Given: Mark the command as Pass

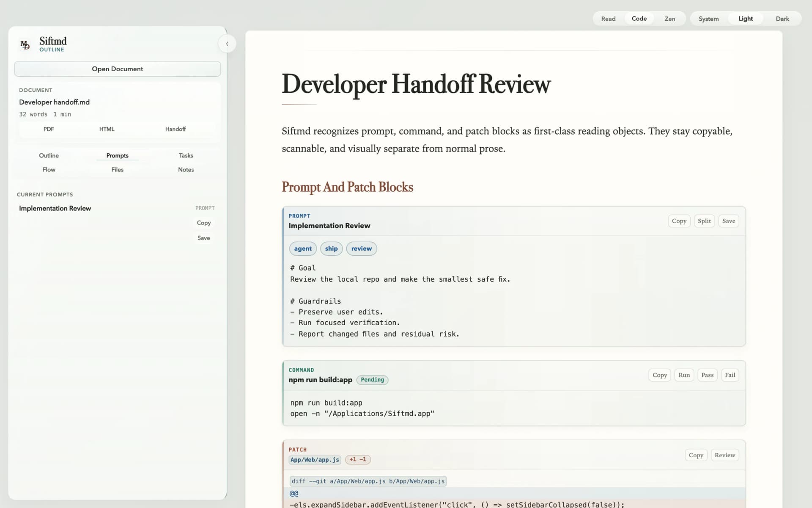Looking at the screenshot, I should pyautogui.click(x=707, y=375).
